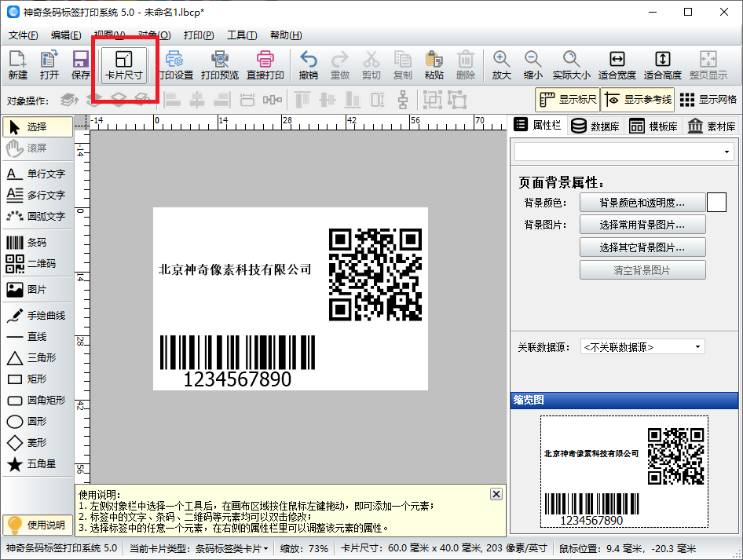The width and height of the screenshot is (743, 560).
Task: Pick the 选择 selection tool
Action: pos(38,126)
